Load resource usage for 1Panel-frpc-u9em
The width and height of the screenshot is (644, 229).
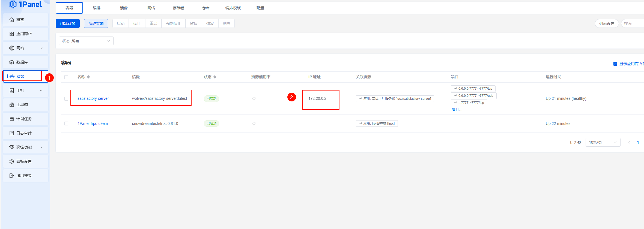(x=254, y=124)
